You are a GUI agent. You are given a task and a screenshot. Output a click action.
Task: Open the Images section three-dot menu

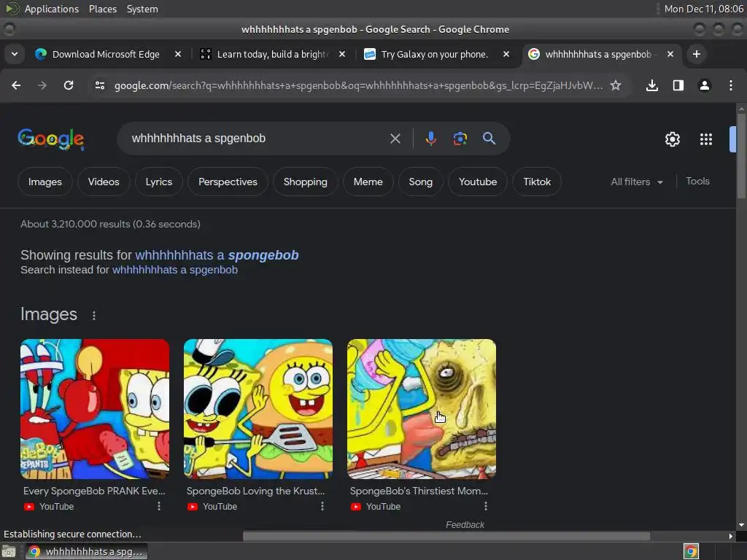tap(94, 315)
